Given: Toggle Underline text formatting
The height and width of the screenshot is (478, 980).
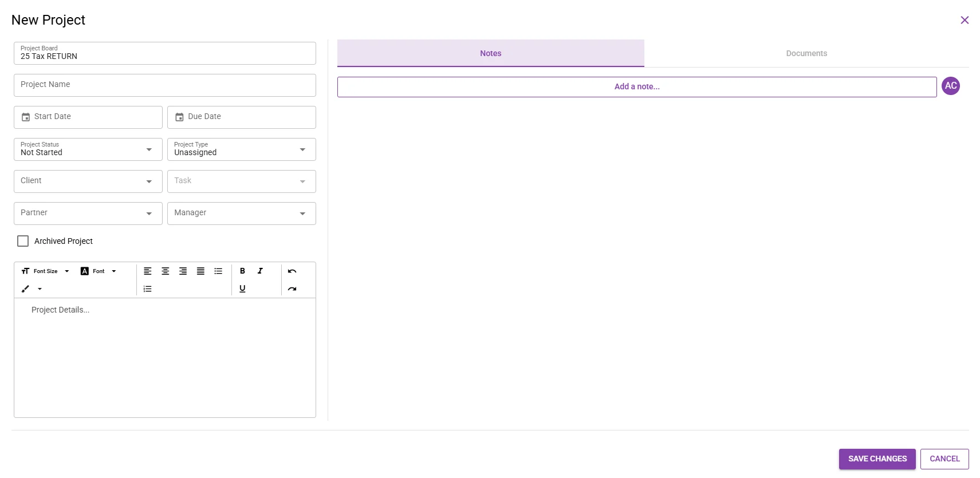Looking at the screenshot, I should pyautogui.click(x=242, y=289).
